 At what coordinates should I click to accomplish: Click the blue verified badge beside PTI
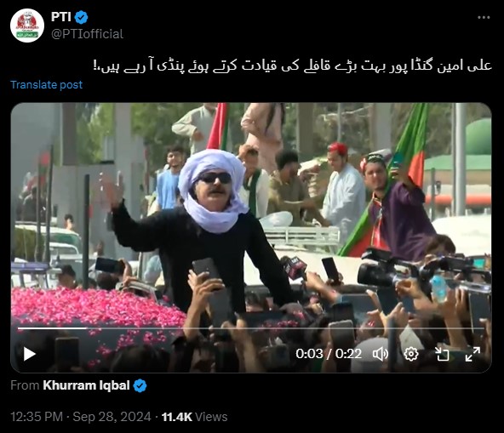[82, 17]
